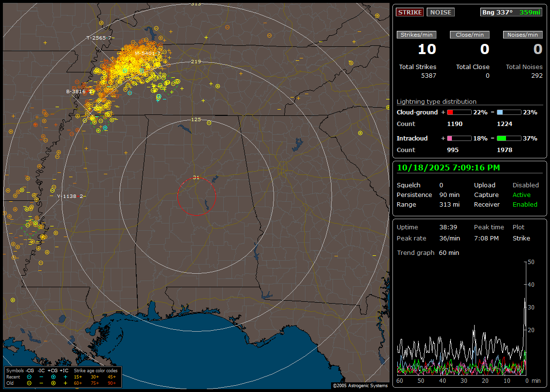Screen dimensions: 550x392
Task: Click the 90+ strike age color code
Action: coord(112,383)
